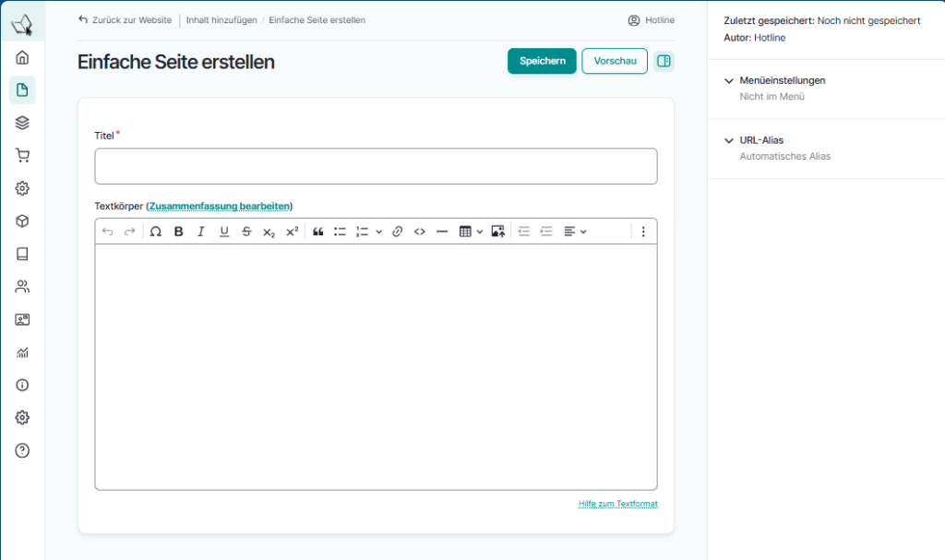945x560 pixels.
Task: Click into the Titel input field
Action: point(376,166)
